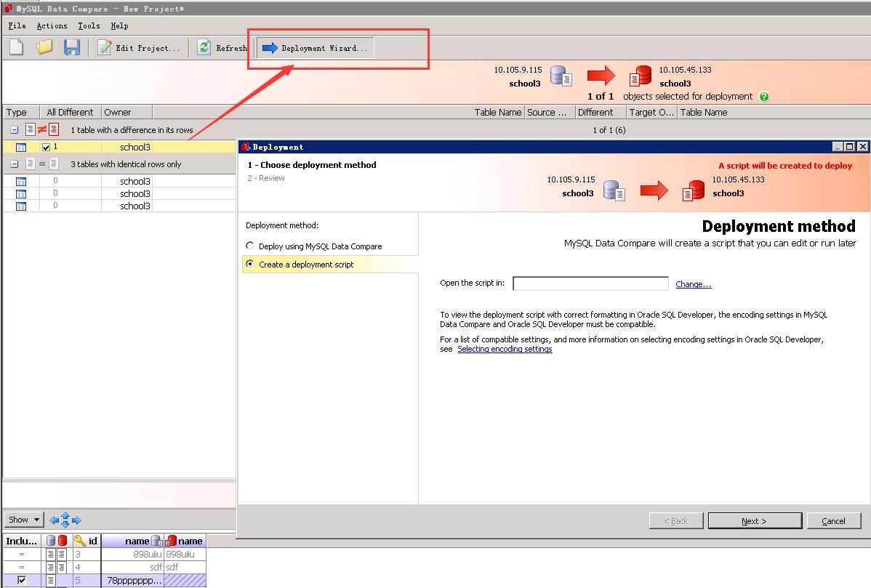871x588 pixels.
Task: Click step '2 - Review' in the dialog
Action: pos(266,178)
